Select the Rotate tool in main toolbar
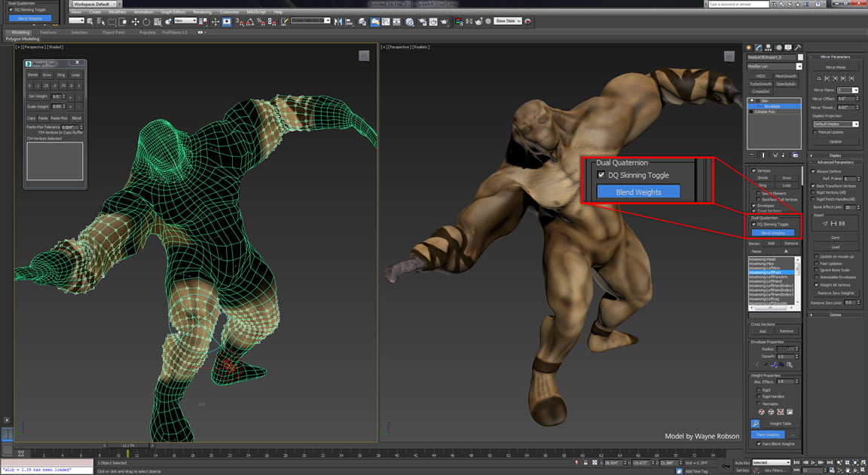This screenshot has height=475, width=868. pos(146,22)
